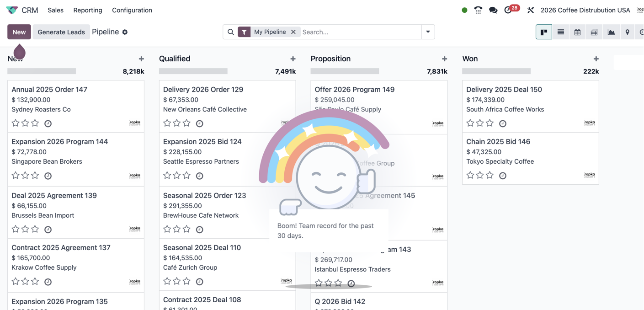This screenshot has width=644, height=310.
Task: Add a quick lead in Qualified column
Action: pyautogui.click(x=293, y=59)
